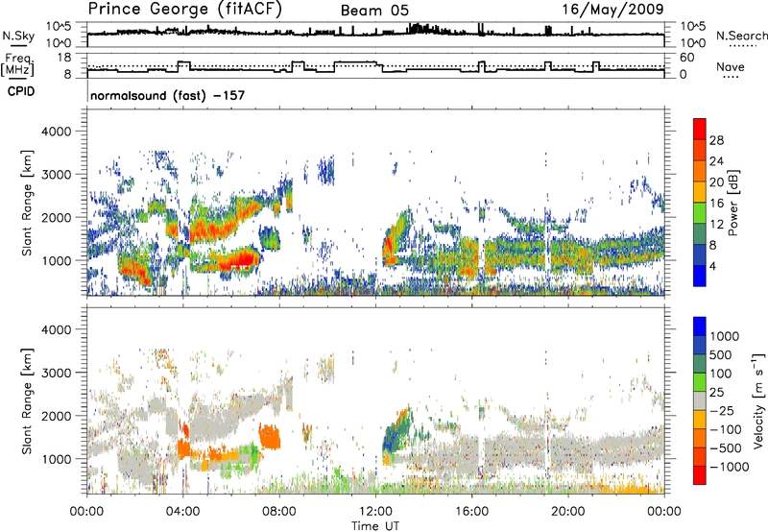The image size is (768, 532).
Task: Click the '12:00' time axis tick label
Action: [375, 512]
